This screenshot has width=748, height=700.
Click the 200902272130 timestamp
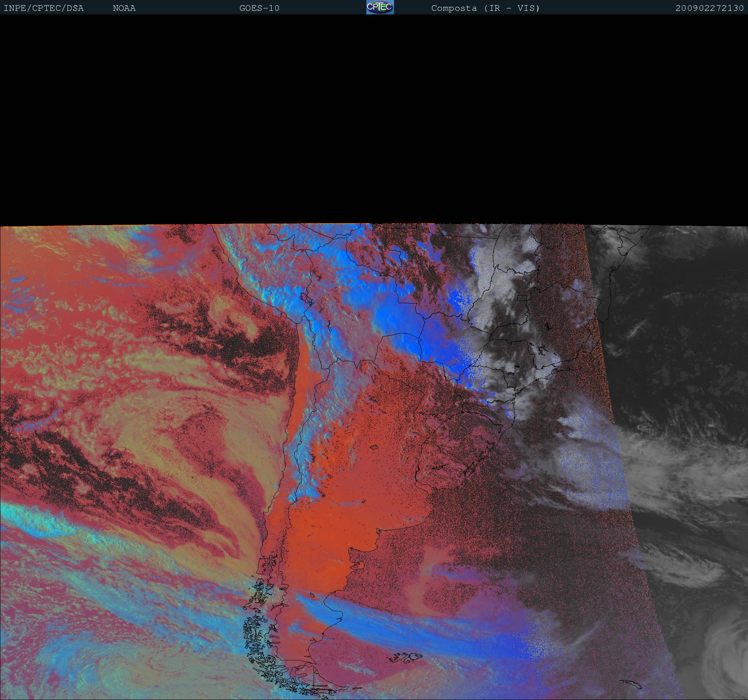click(710, 8)
